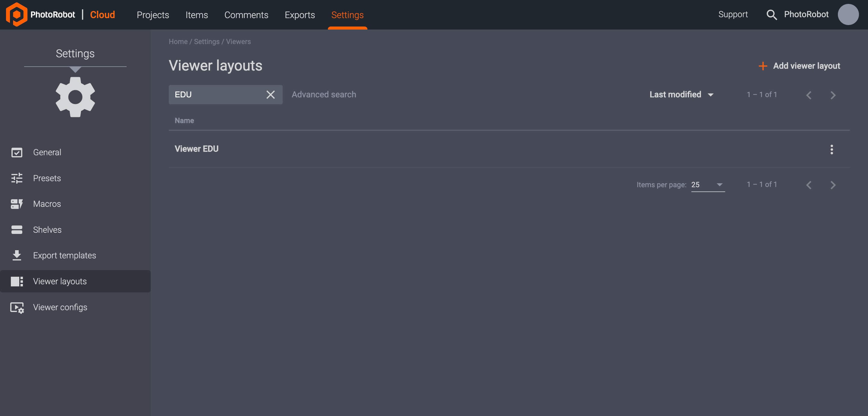The image size is (868, 416).
Task: Click the Export templates download icon
Action: pos(17,255)
